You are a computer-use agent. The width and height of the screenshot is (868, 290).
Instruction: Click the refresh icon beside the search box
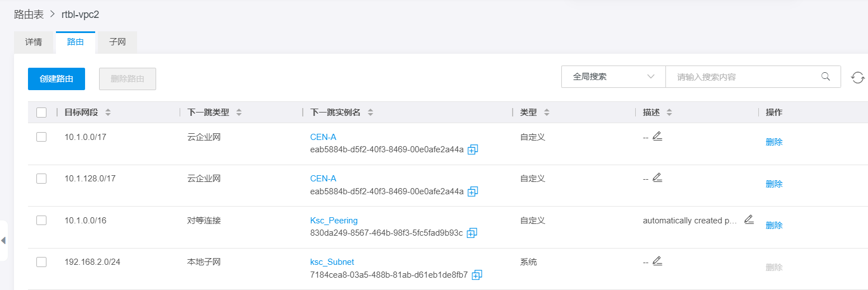[858, 78]
